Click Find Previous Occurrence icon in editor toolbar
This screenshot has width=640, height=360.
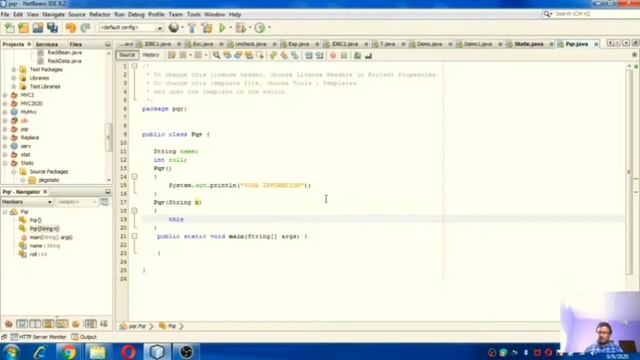click(227, 55)
